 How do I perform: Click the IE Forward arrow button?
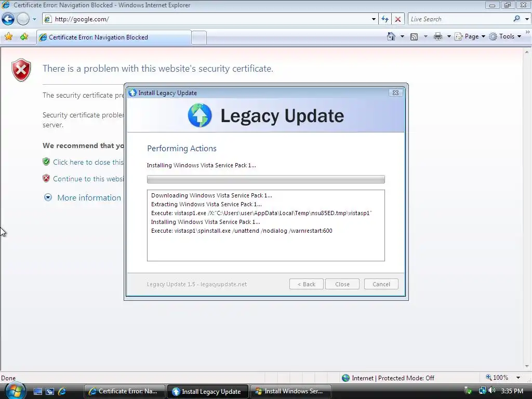click(x=23, y=19)
